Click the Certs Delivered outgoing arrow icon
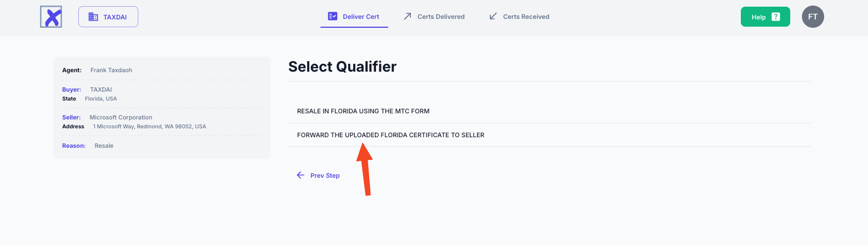868x245 pixels. [x=407, y=17]
